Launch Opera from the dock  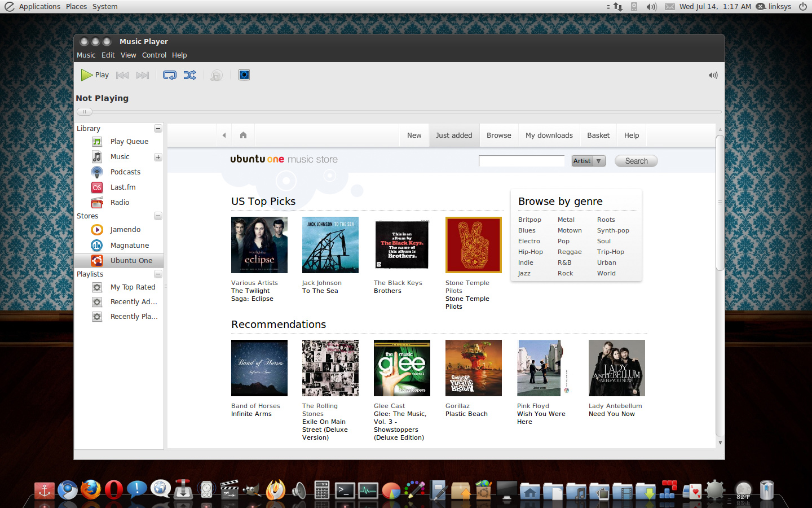point(114,489)
